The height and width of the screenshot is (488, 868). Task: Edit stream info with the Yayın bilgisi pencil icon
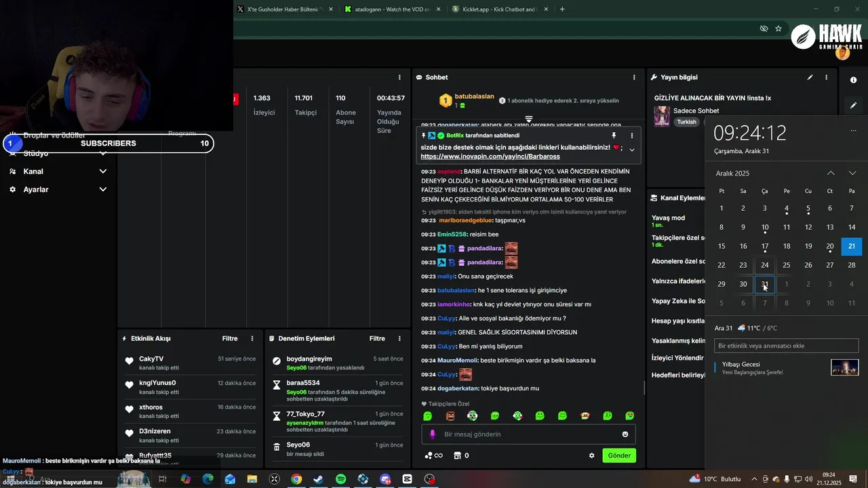click(x=810, y=77)
